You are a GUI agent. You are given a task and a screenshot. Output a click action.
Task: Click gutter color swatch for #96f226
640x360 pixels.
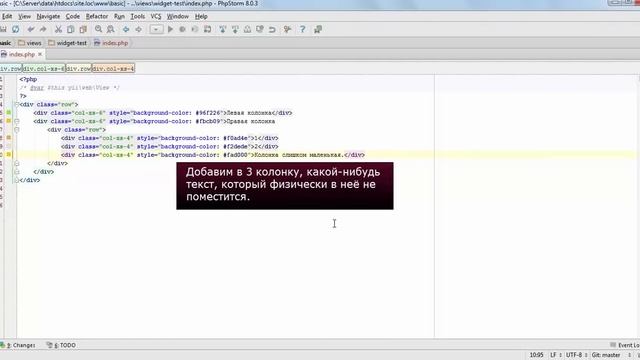click(x=9, y=113)
